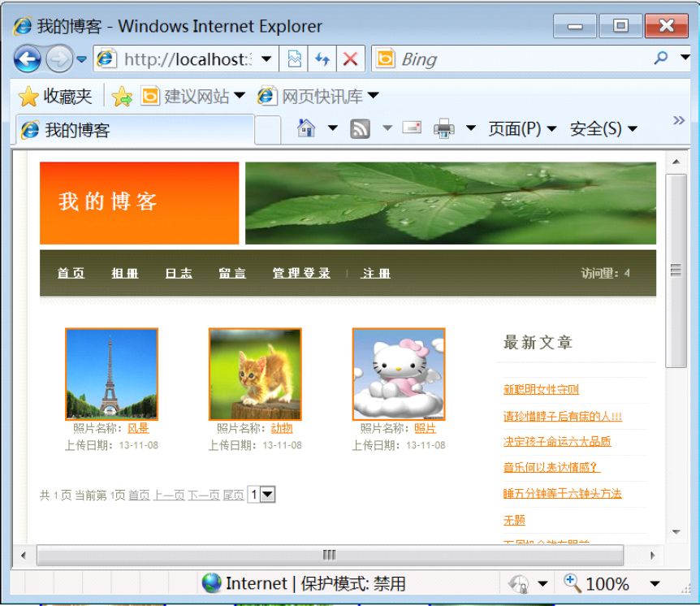Expand the zoom level dropdown arrow

coord(655,584)
